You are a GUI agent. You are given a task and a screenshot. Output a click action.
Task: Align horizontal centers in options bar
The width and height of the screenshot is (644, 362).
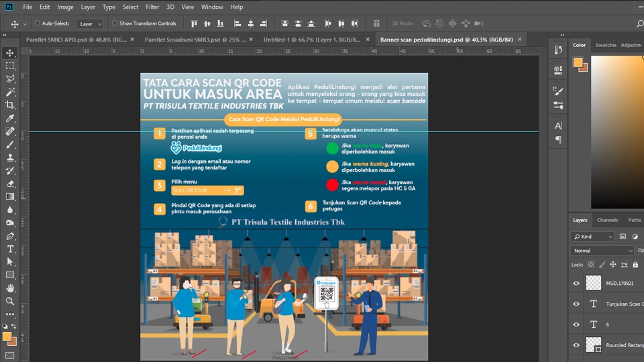(x=250, y=23)
